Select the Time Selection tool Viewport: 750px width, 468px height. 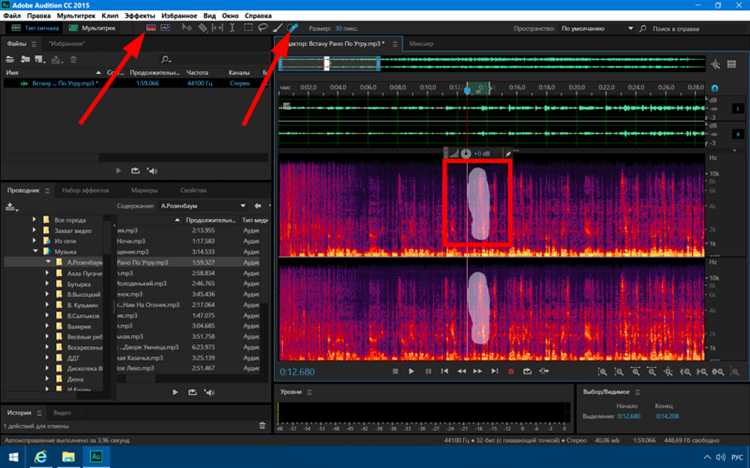(232, 28)
